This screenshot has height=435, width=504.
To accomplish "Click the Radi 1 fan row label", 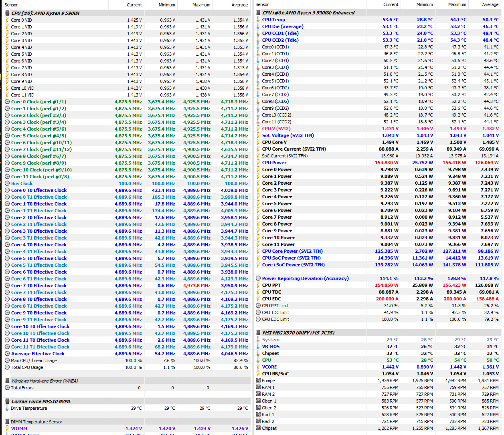I will 268,415.
